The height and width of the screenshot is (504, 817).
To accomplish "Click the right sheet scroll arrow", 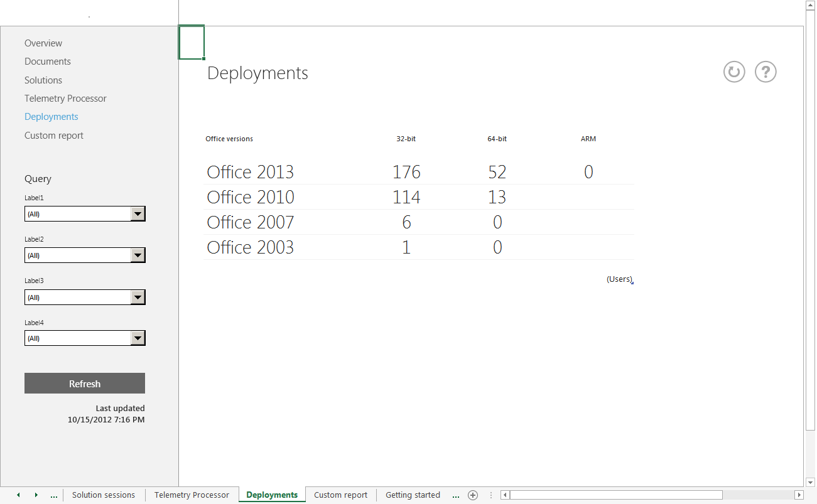I will 36,495.
